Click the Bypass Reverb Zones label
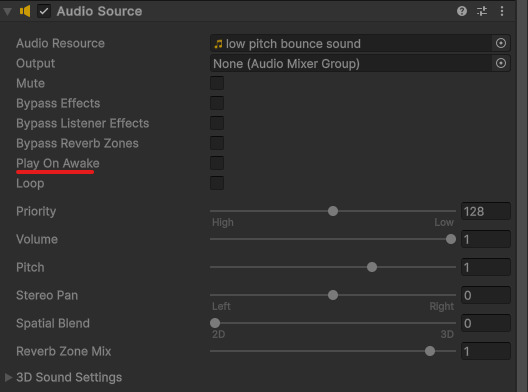Screen dimensions: 528x392 (x=77, y=143)
